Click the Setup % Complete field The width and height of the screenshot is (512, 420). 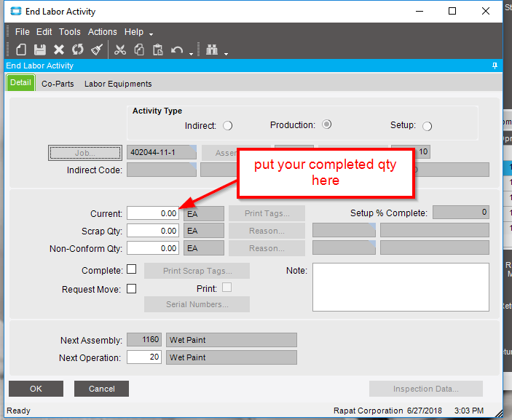click(x=461, y=212)
